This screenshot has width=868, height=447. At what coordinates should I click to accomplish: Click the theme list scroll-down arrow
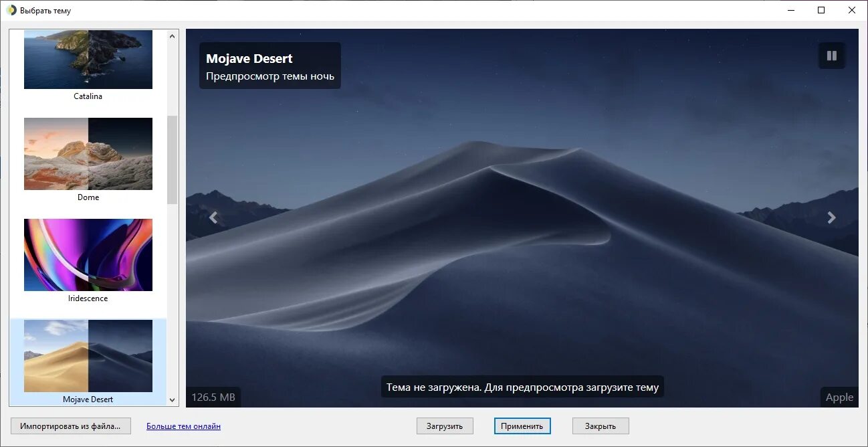pos(173,399)
